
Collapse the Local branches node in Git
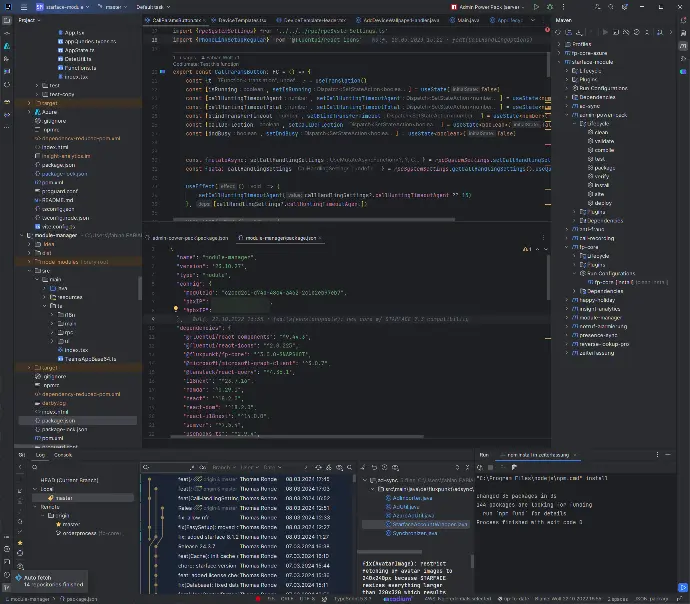coord(35,489)
